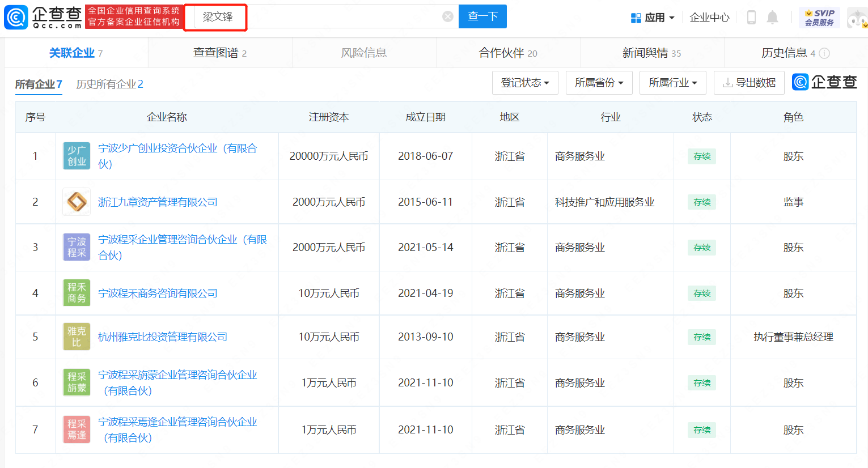
Task: Expand the 所属省份 filter dropdown
Action: pyautogui.click(x=599, y=83)
